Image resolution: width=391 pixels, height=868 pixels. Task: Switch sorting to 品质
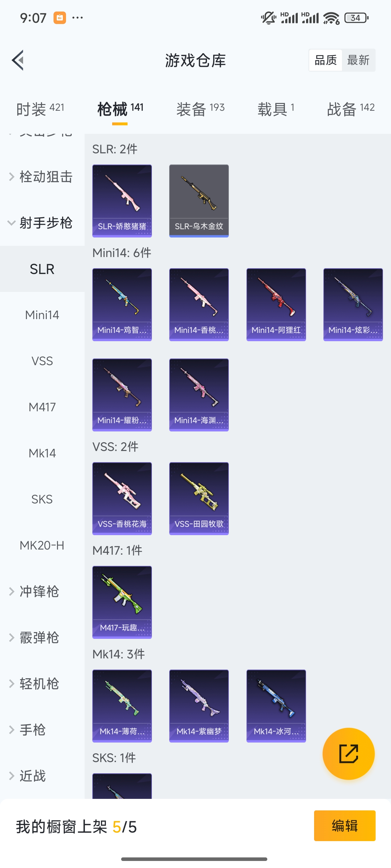click(326, 60)
